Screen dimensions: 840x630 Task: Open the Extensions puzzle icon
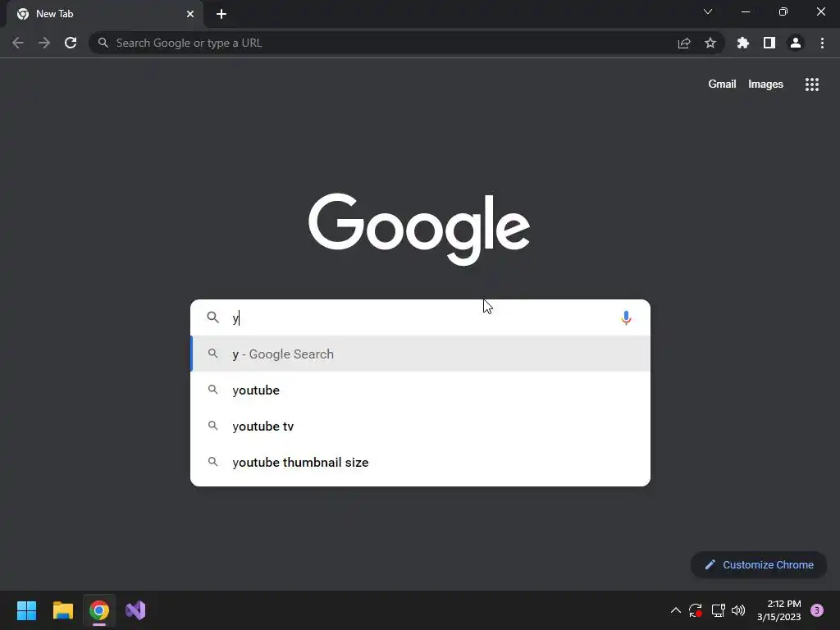point(743,43)
